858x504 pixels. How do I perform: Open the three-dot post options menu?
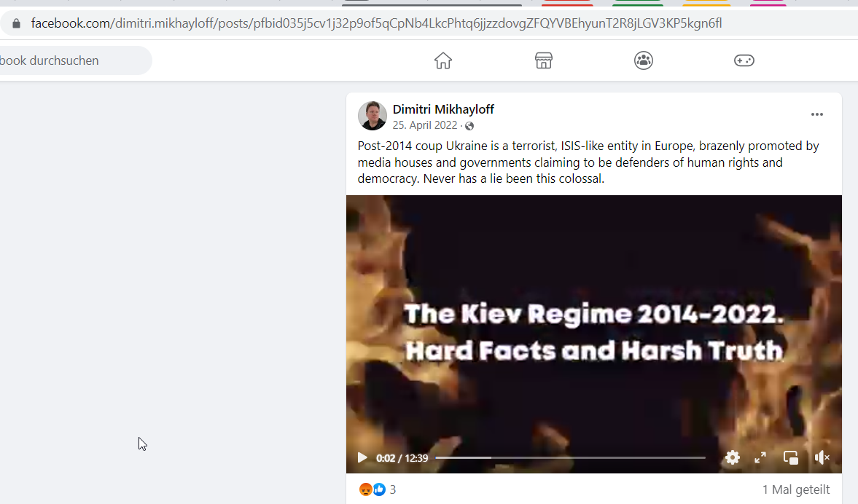point(817,114)
